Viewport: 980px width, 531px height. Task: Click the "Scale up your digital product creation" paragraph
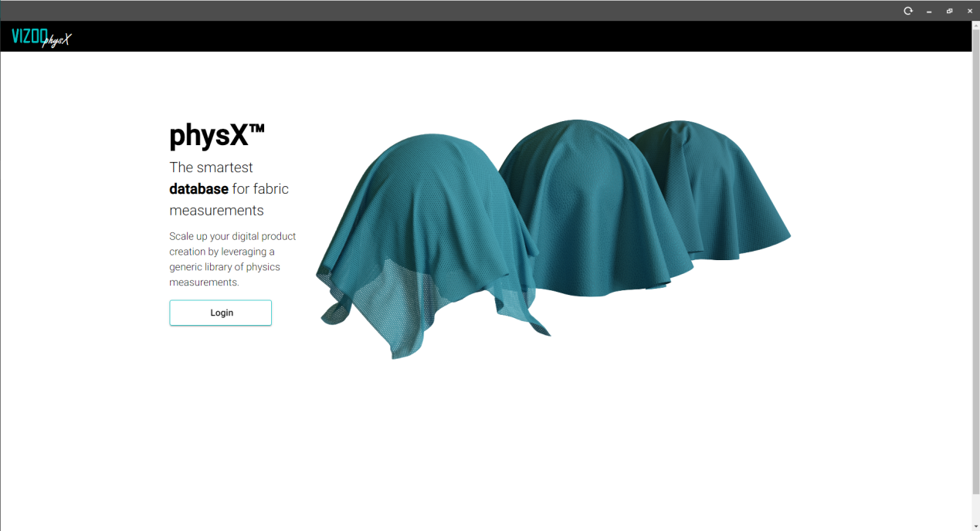tap(232, 259)
